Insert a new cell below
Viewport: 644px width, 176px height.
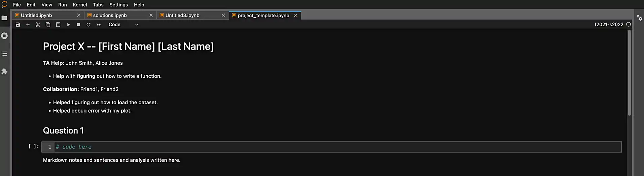point(28,25)
